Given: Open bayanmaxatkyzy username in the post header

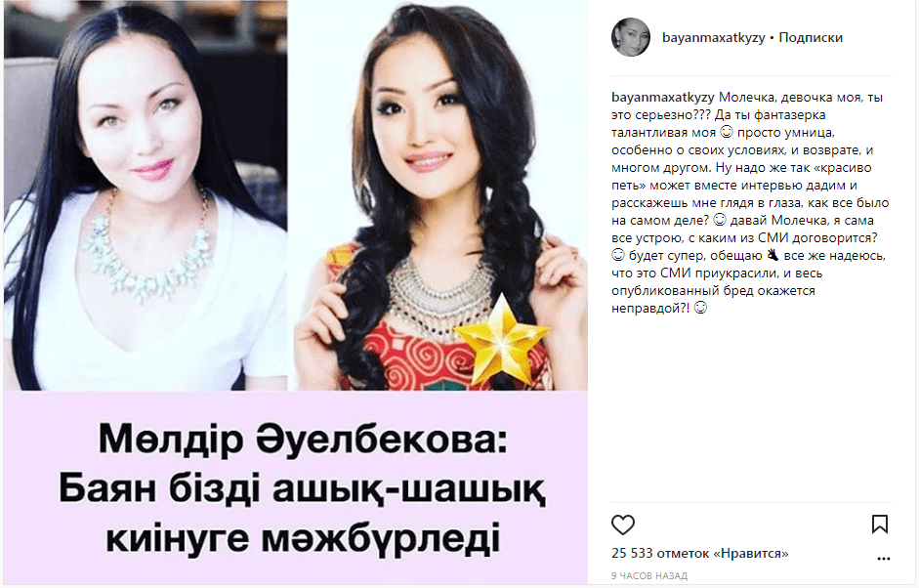Looking at the screenshot, I should 713,37.
